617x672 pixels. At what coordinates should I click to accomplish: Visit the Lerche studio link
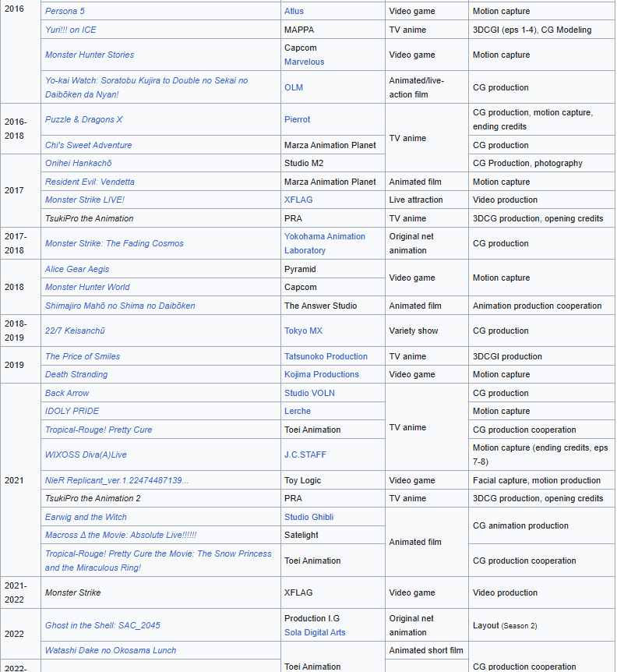pyautogui.click(x=298, y=411)
